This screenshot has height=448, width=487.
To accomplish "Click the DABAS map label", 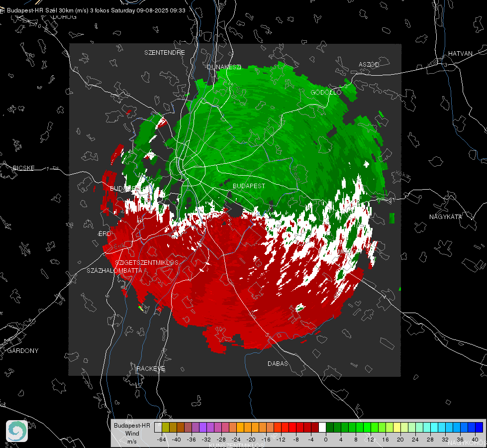I will (278, 363).
